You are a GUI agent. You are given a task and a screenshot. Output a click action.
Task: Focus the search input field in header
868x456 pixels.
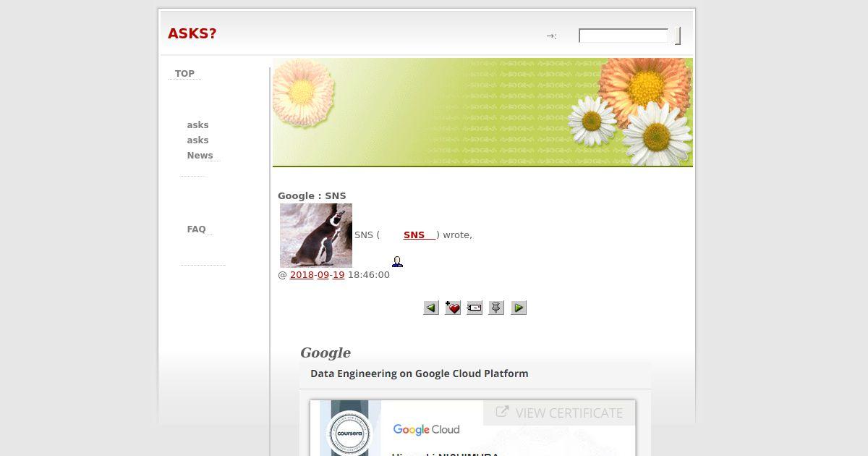[x=624, y=35]
